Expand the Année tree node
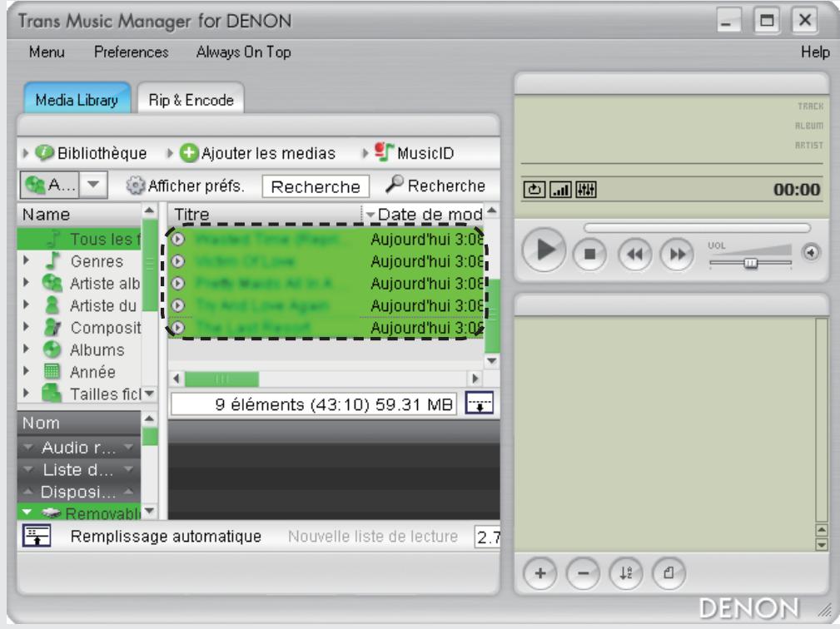 pos(26,371)
